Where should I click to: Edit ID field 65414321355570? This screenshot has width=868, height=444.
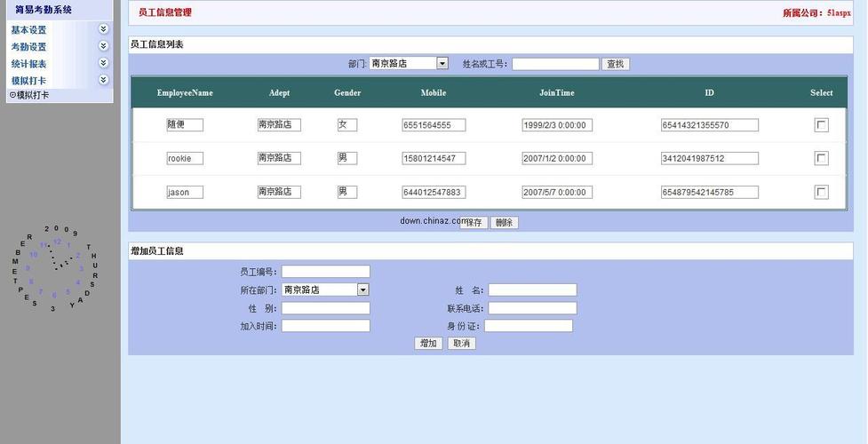pos(710,125)
